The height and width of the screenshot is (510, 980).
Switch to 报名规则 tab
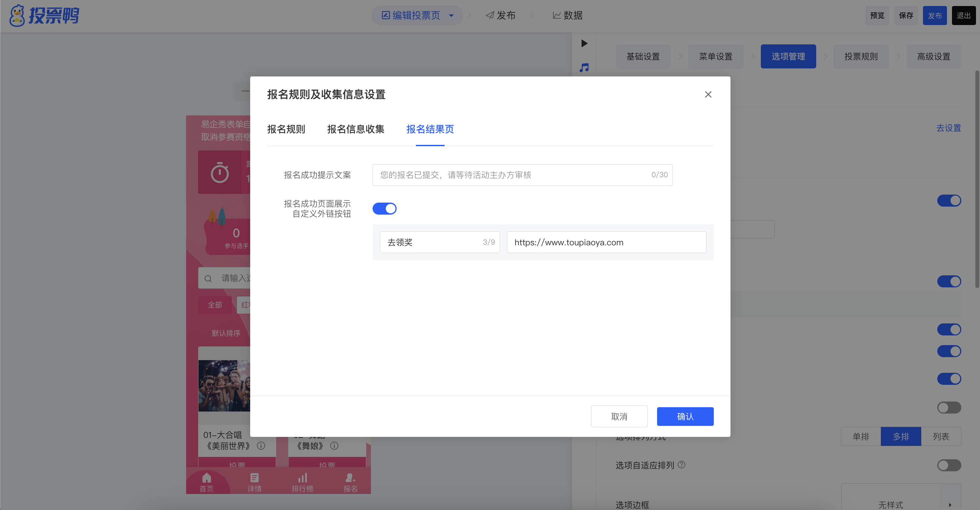click(x=286, y=130)
